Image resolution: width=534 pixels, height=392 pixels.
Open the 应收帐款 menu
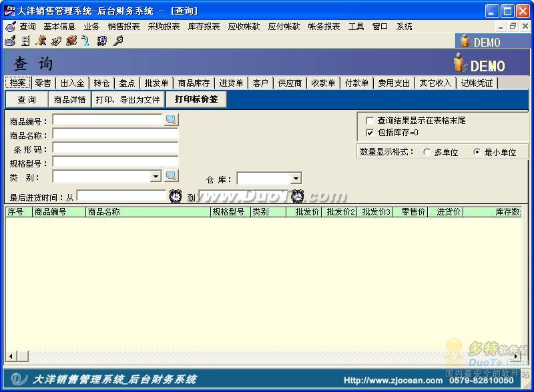point(244,27)
